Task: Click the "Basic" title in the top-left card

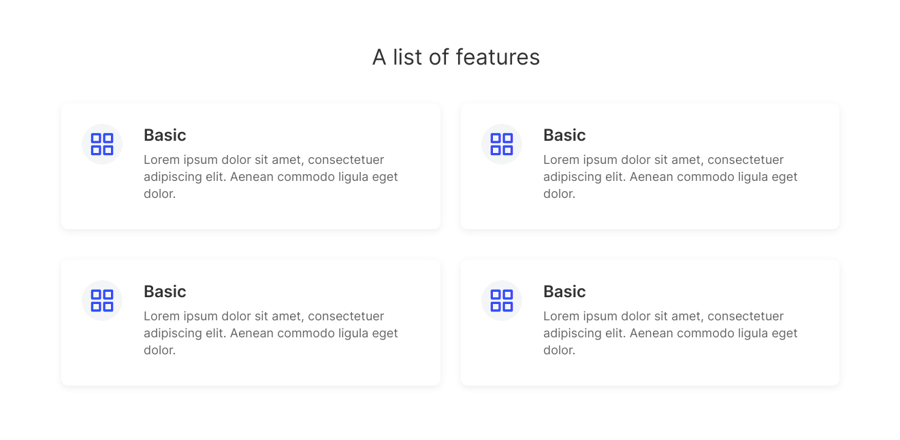Action: tap(165, 135)
